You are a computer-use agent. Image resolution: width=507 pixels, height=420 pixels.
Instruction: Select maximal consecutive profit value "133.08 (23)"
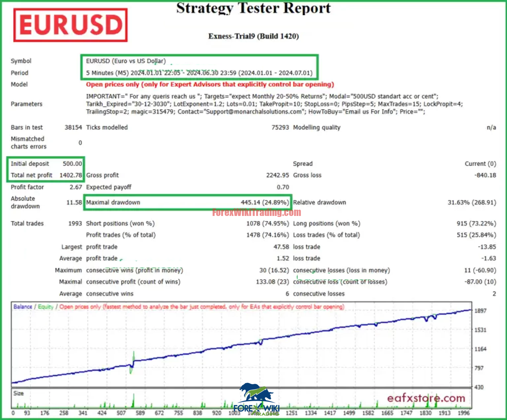tap(272, 282)
